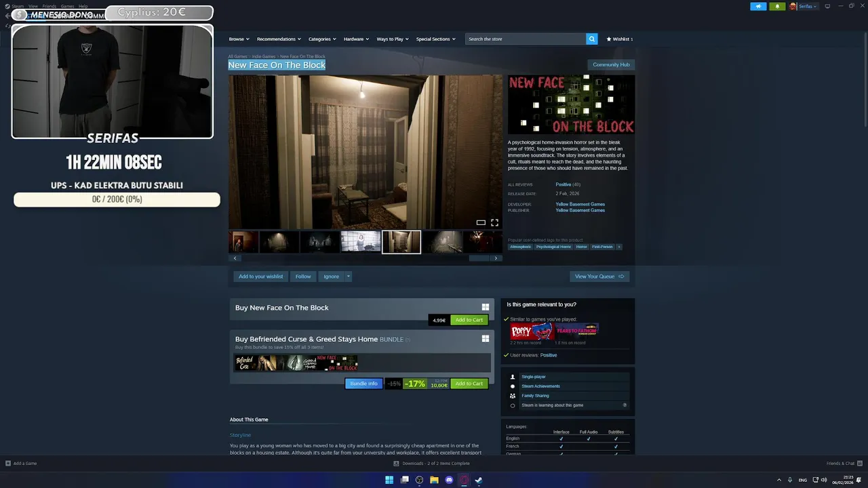Select the first screenshot thumbnail with woman
The image size is (868, 488).
(243, 242)
